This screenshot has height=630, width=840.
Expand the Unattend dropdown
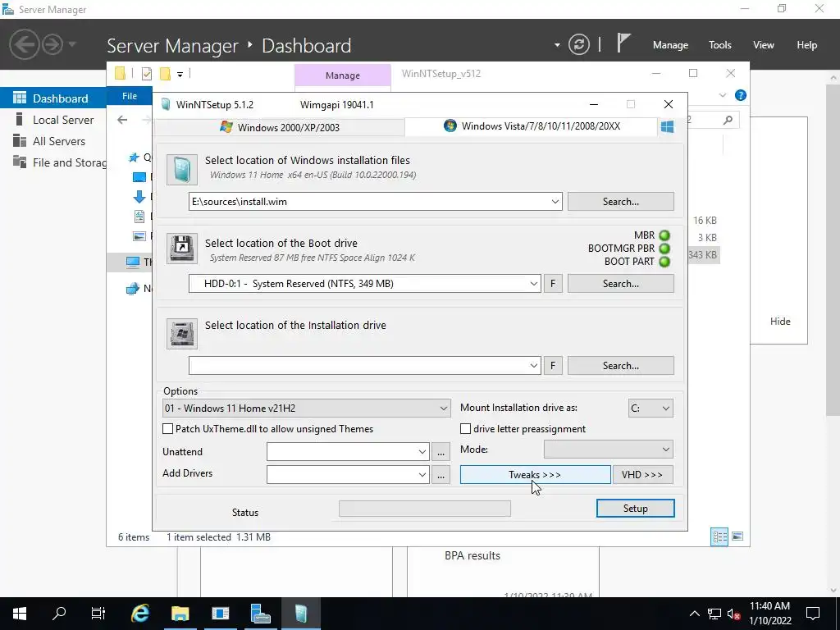(422, 452)
